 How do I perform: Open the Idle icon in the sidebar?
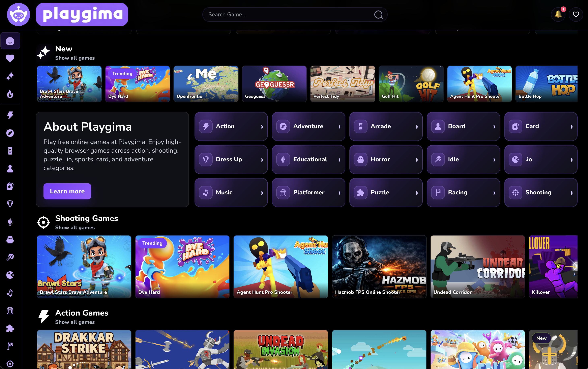tap(10, 257)
